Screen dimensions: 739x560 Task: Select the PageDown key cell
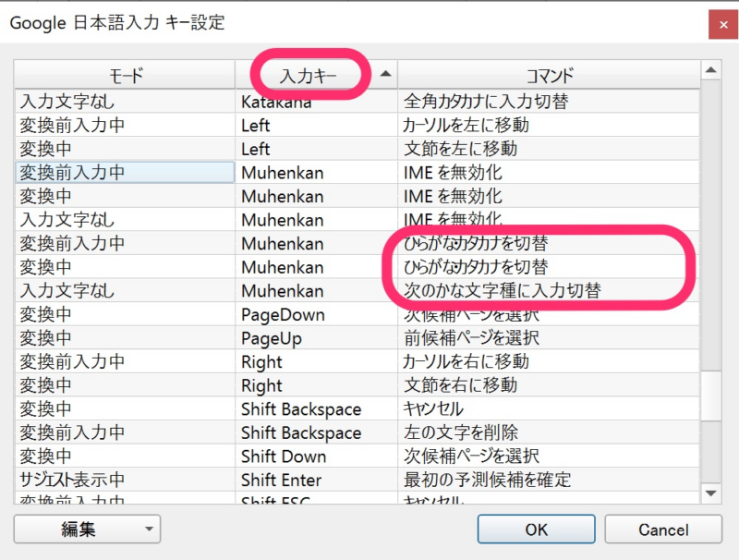(x=316, y=314)
